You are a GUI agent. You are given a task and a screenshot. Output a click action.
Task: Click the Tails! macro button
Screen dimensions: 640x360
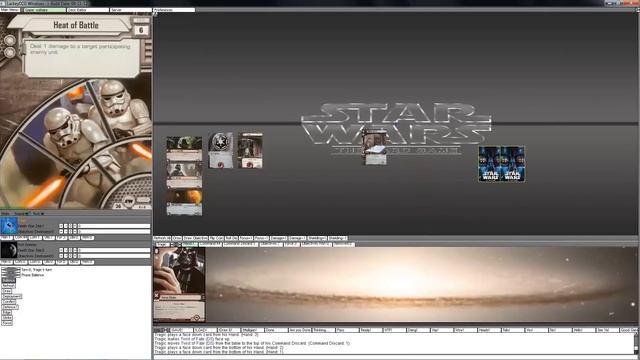pyautogui.click(x=513, y=330)
